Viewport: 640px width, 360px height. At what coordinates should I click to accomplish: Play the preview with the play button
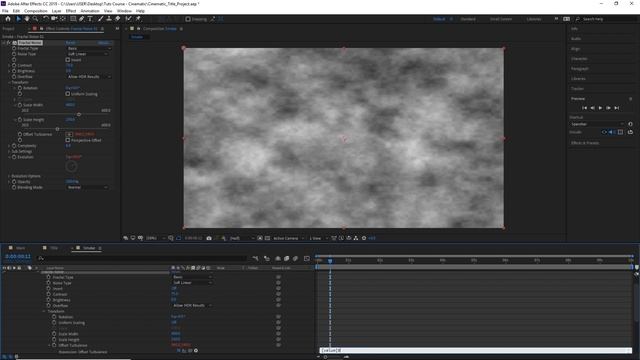pyautogui.click(x=600, y=108)
